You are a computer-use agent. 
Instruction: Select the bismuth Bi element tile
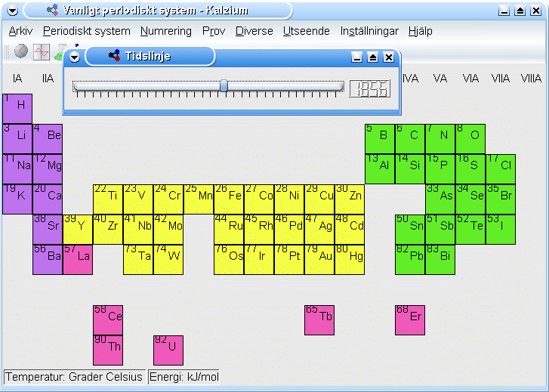click(x=440, y=260)
